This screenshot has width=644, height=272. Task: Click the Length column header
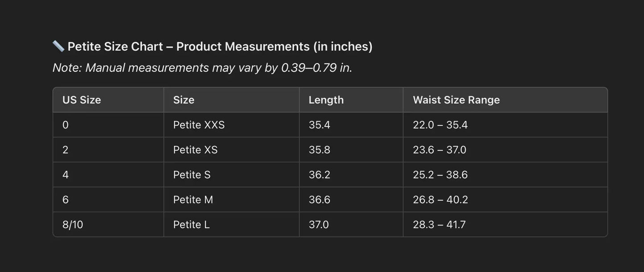[x=326, y=100]
